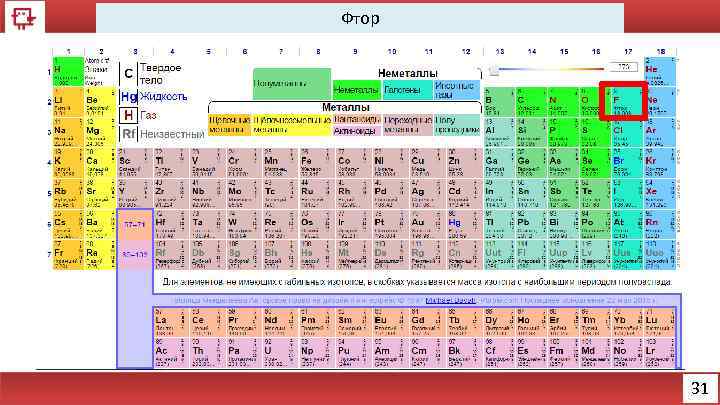Open the Michael Dayah link
The height and width of the screenshot is (405, 720).
click(x=450, y=300)
